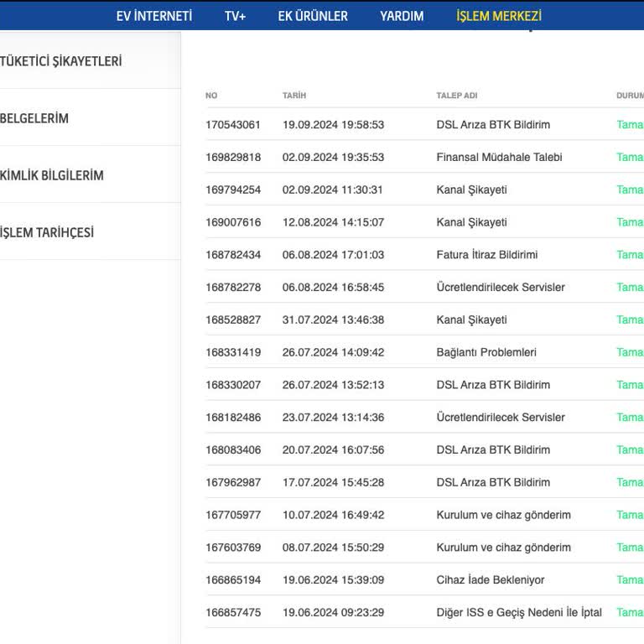Open the Fatura İtiraz Bildirimi request
Screen dimensions: 644x644
coord(486,255)
